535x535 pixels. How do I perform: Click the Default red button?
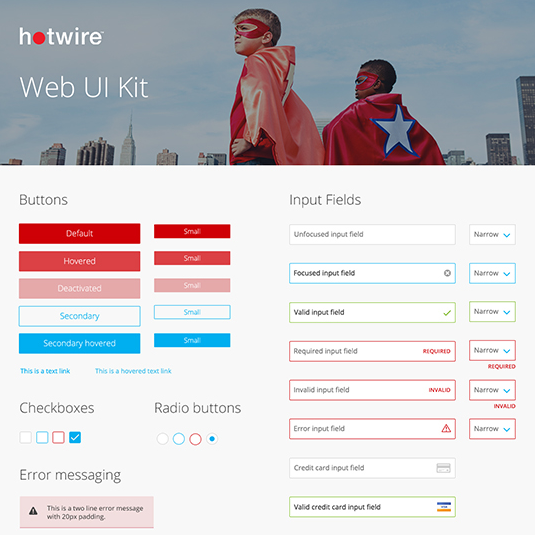79,233
